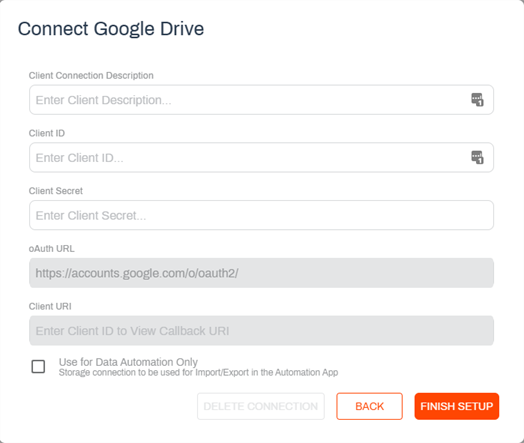Select the oAuth URL accounts.google.com field
Screen dimensions: 524x443
[x=261, y=273]
